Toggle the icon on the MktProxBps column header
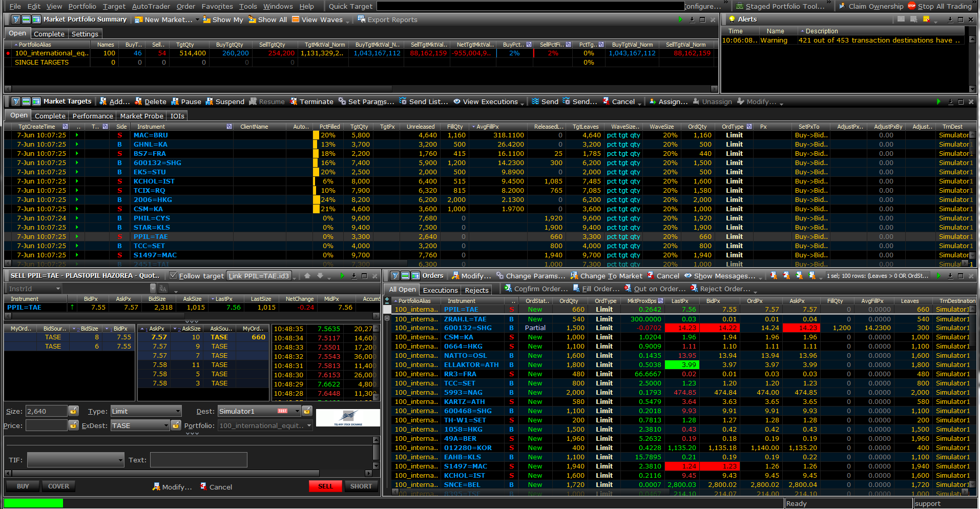This screenshot has height=509, width=980. pyautogui.click(x=661, y=301)
